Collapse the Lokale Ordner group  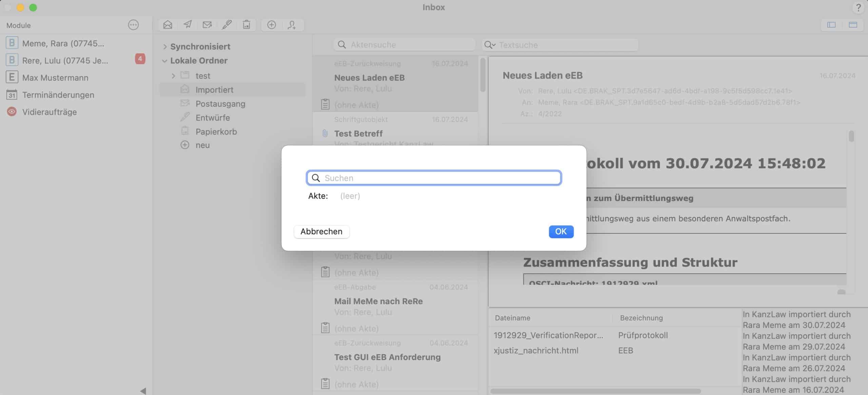coord(165,61)
